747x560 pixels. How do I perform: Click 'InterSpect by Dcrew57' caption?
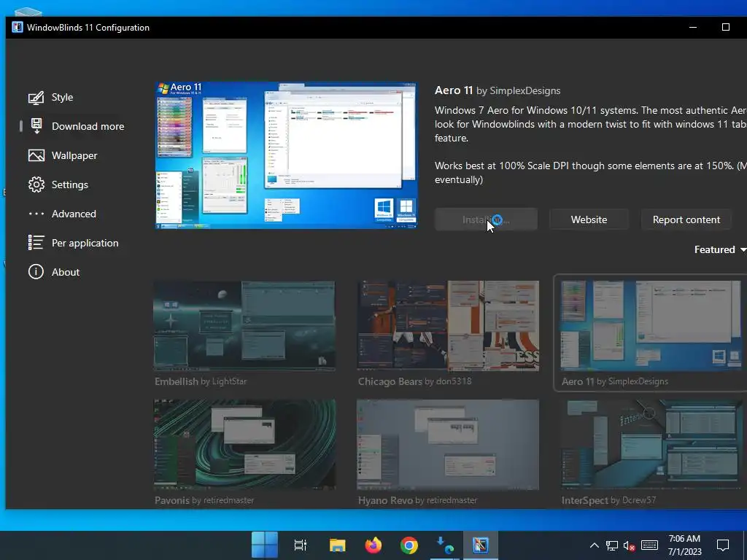[x=608, y=500]
